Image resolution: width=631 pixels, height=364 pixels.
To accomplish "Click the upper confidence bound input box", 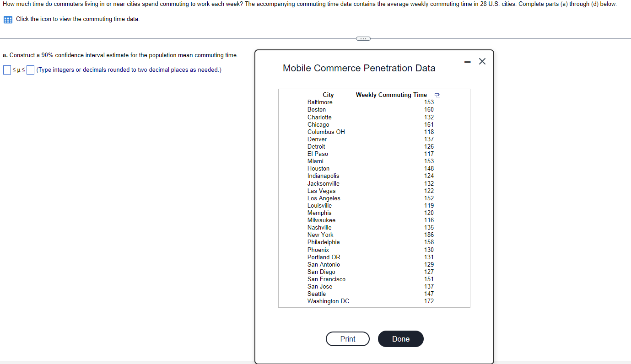I will [x=30, y=70].
